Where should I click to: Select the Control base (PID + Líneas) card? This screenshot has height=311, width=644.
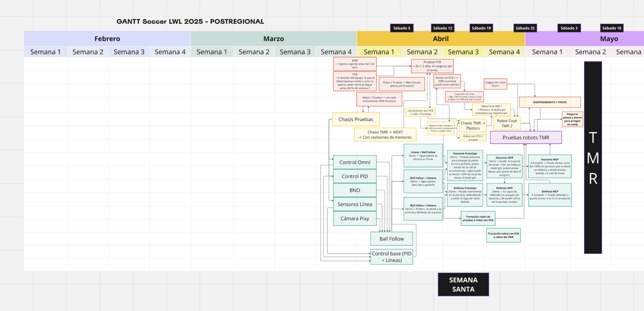(391, 257)
